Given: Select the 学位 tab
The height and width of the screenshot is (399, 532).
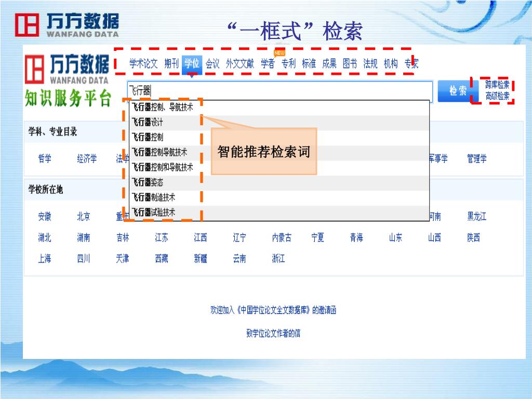Looking at the screenshot, I should [x=192, y=64].
